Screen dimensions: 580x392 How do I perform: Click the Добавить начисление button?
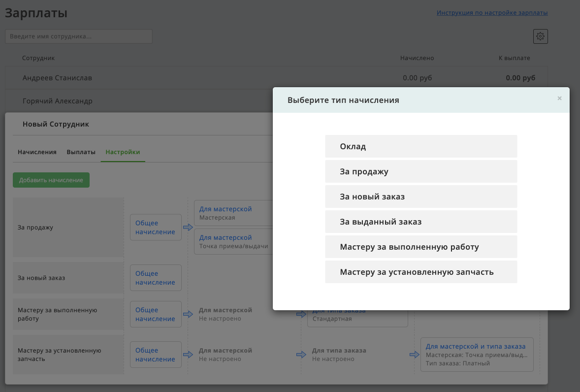click(x=51, y=180)
